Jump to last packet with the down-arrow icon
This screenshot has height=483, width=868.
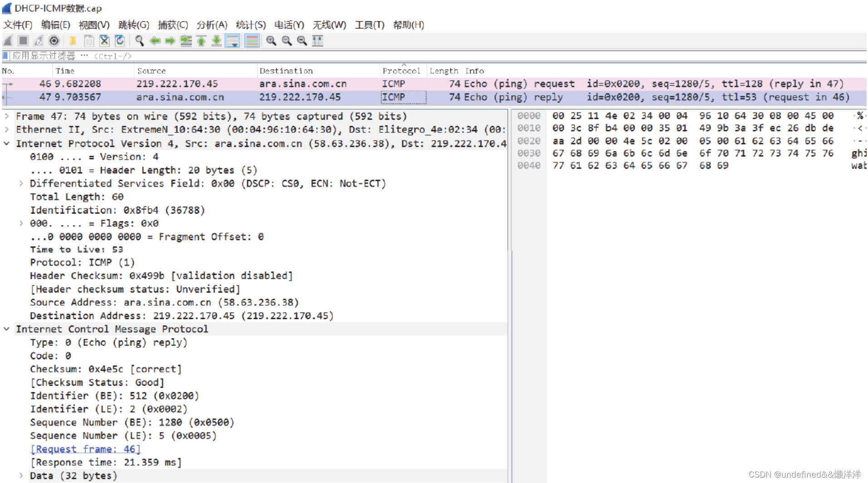point(217,41)
